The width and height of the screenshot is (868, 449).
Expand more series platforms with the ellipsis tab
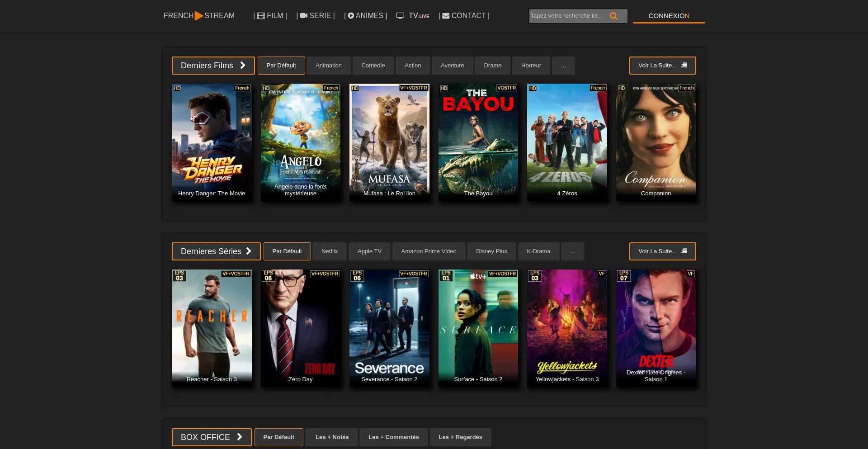point(572,251)
